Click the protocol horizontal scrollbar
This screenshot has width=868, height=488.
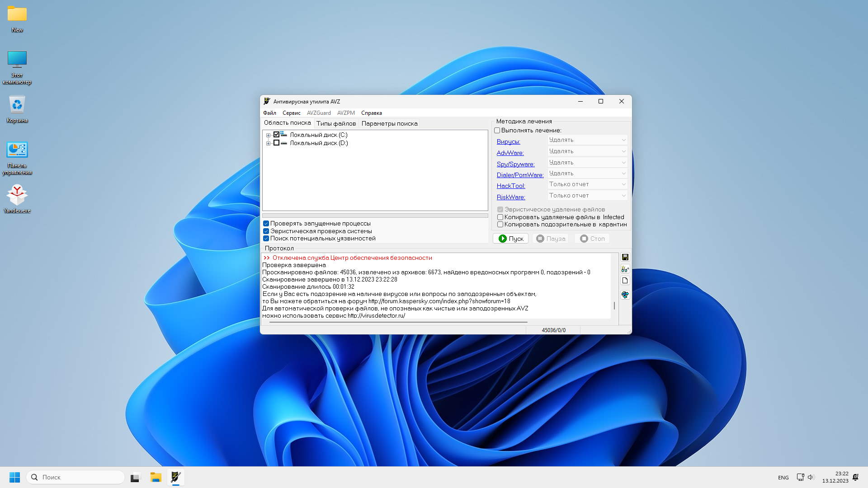[398, 322]
